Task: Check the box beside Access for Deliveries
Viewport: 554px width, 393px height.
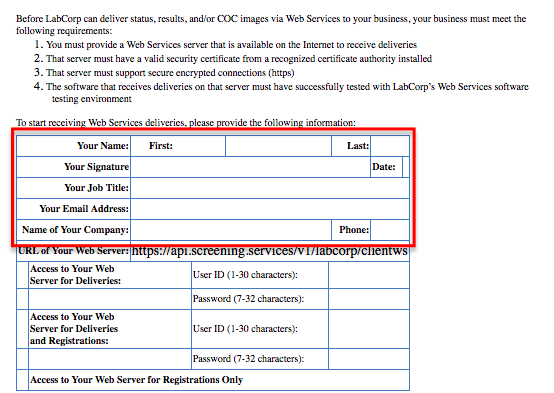Action: (22, 275)
